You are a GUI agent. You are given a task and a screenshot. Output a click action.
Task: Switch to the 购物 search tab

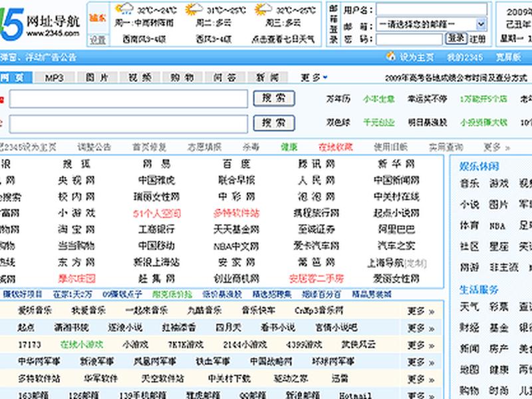182,78
